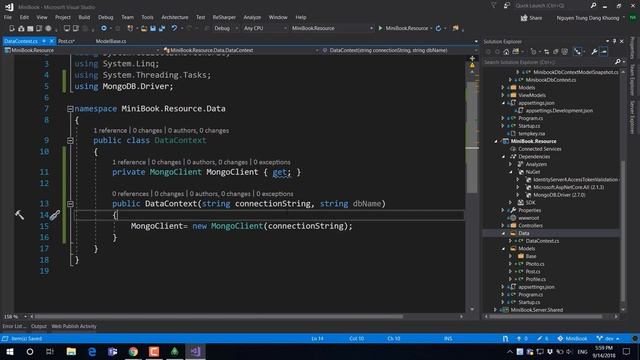Screen dimensions: 640x360
Task: Switch to the Post.cs tab
Action: 66,41
